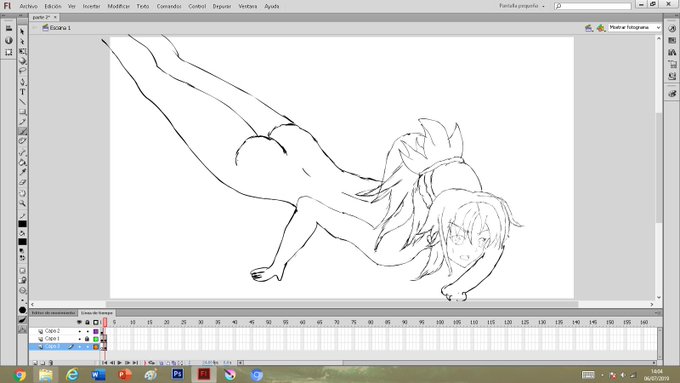This screenshot has height=383, width=680.
Task: Delete layer with trash icon
Action: pyautogui.click(x=51, y=363)
